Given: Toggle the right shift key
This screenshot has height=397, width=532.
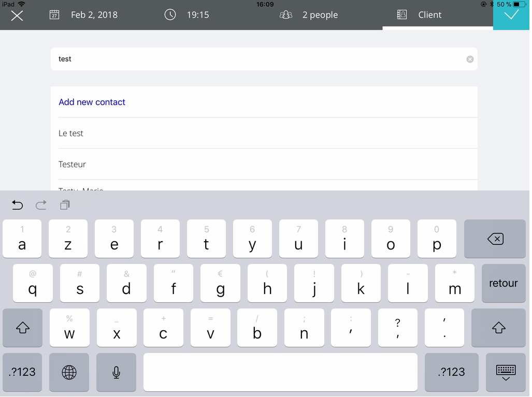Looking at the screenshot, I should [498, 328].
